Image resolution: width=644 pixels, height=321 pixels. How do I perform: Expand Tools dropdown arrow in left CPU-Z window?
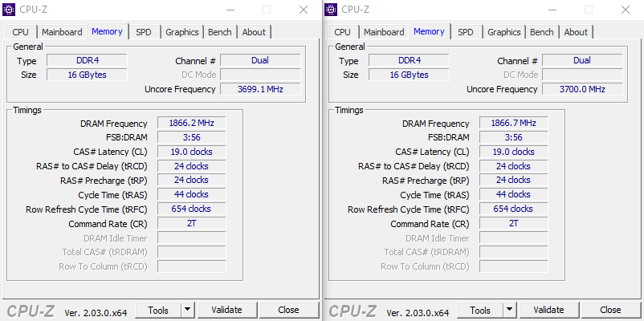coord(188,311)
